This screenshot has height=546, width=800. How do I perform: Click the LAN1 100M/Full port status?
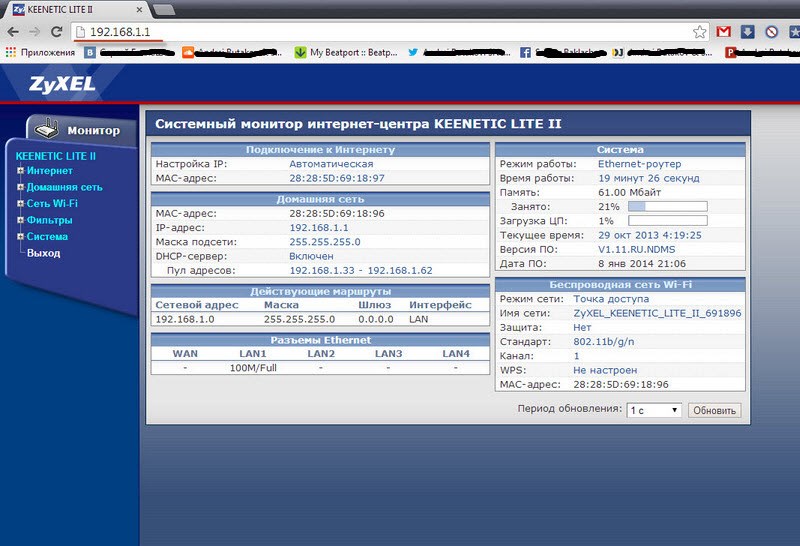253,368
